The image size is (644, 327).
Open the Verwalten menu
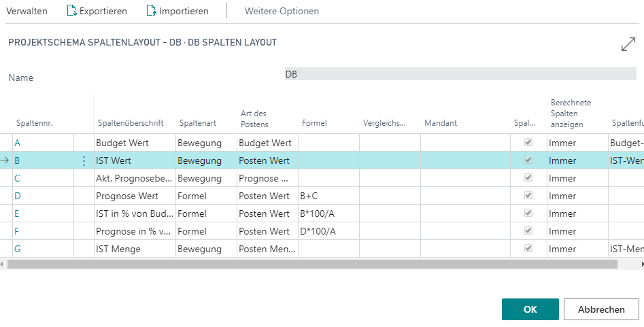27,11
